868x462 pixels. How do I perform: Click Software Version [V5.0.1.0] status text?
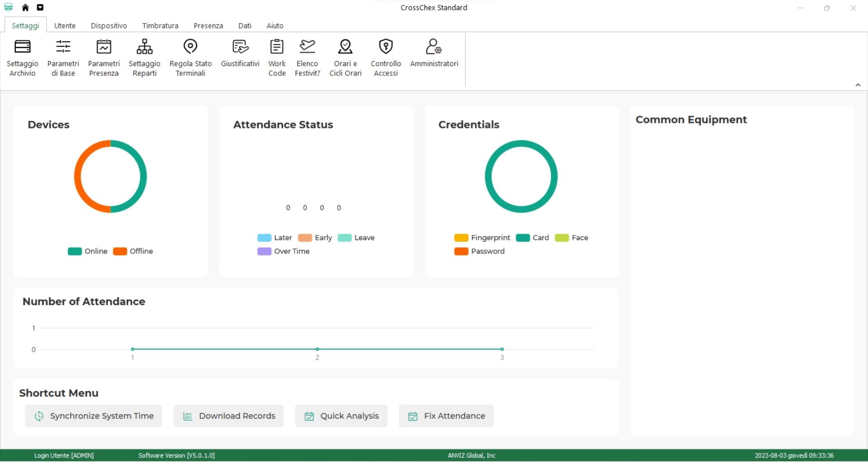[177, 455]
